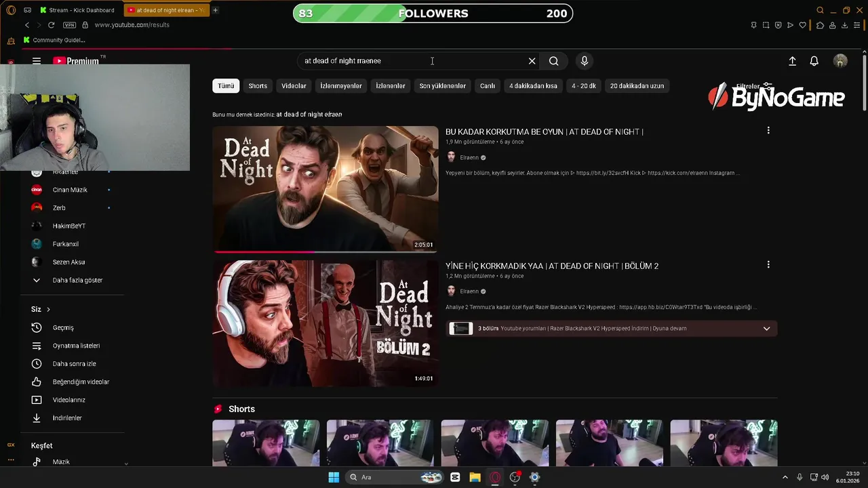Open Opera easy setup sliders icon
The image size is (868, 488).
[x=856, y=25]
